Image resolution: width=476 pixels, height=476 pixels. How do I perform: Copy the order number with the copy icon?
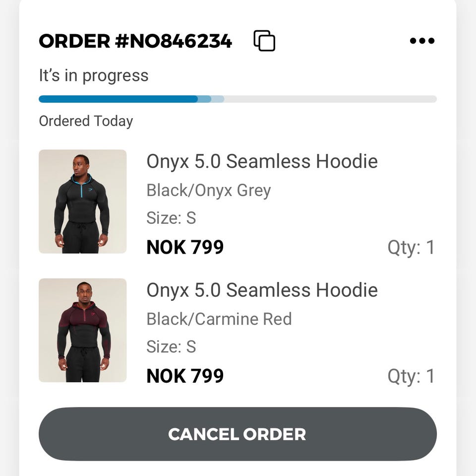pos(264,41)
